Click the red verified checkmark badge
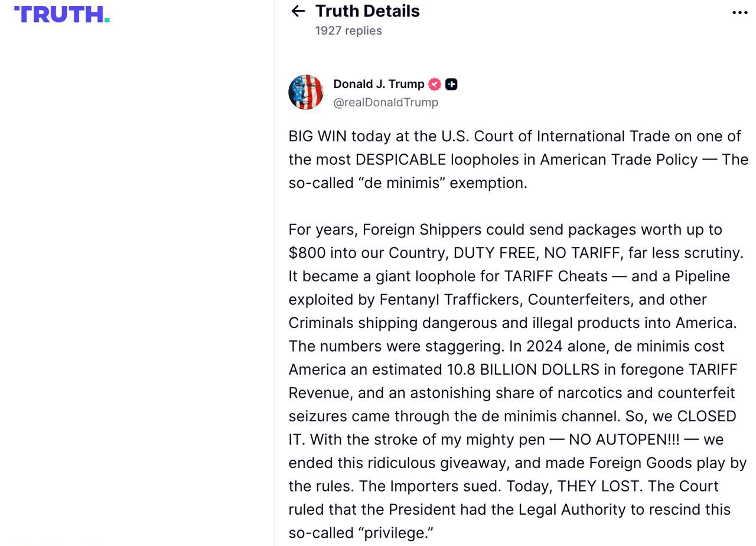This screenshot has width=756, height=546. (435, 84)
